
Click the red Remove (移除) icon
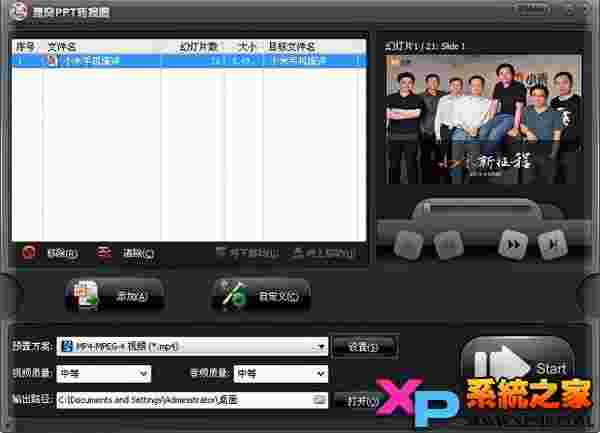[28, 252]
